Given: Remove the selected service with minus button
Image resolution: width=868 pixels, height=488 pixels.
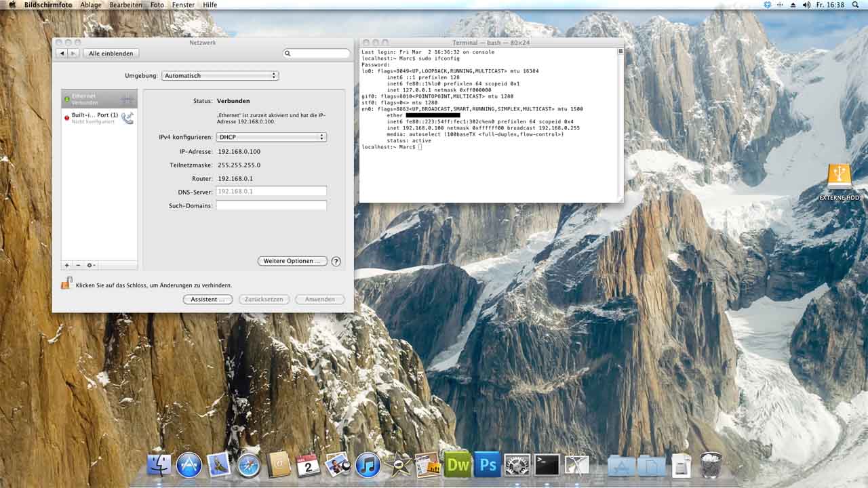Looking at the screenshot, I should pos(78,265).
